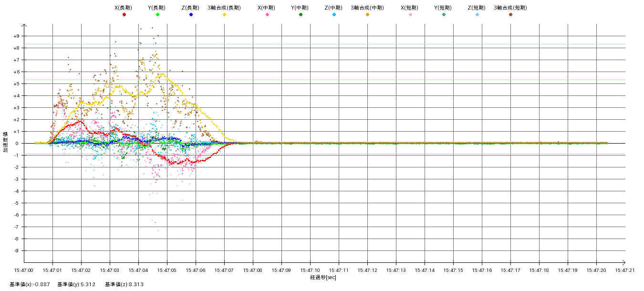
Task: Select the Z(短期) legend label text
Action: click(476, 8)
